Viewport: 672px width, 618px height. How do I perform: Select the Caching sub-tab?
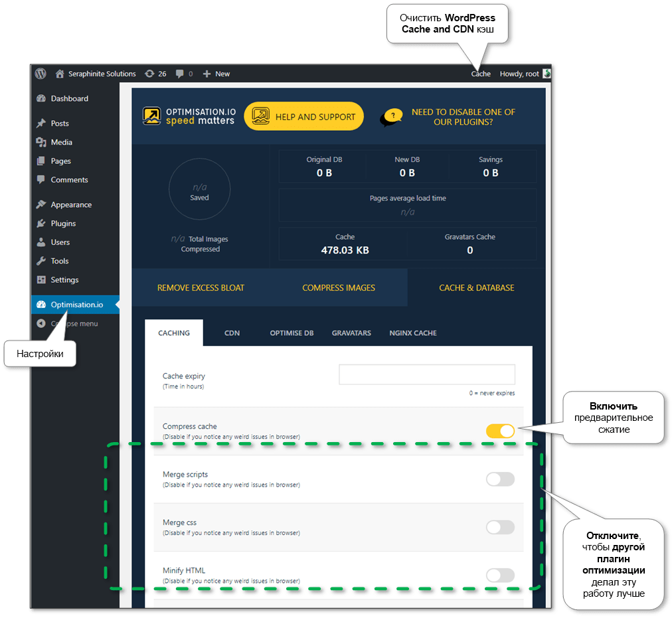174,333
